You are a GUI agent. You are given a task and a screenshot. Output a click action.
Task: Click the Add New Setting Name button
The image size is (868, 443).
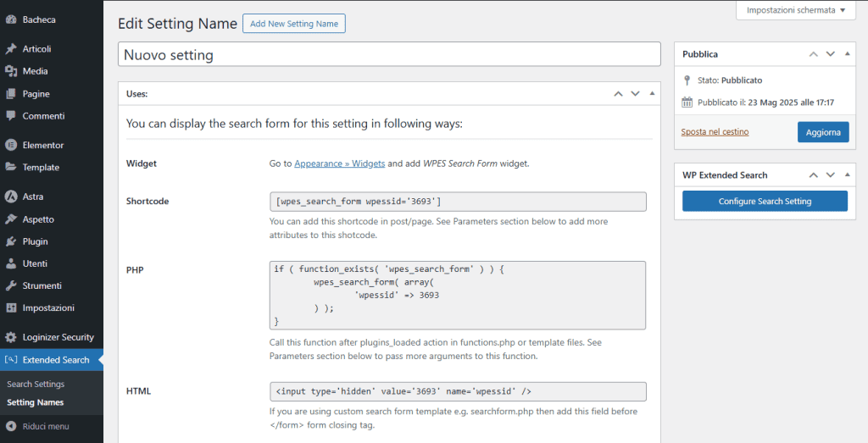pyautogui.click(x=294, y=23)
